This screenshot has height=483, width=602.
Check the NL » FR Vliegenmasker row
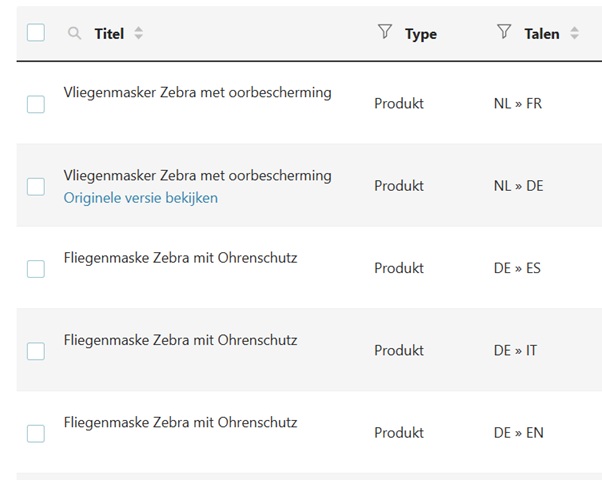coord(36,104)
